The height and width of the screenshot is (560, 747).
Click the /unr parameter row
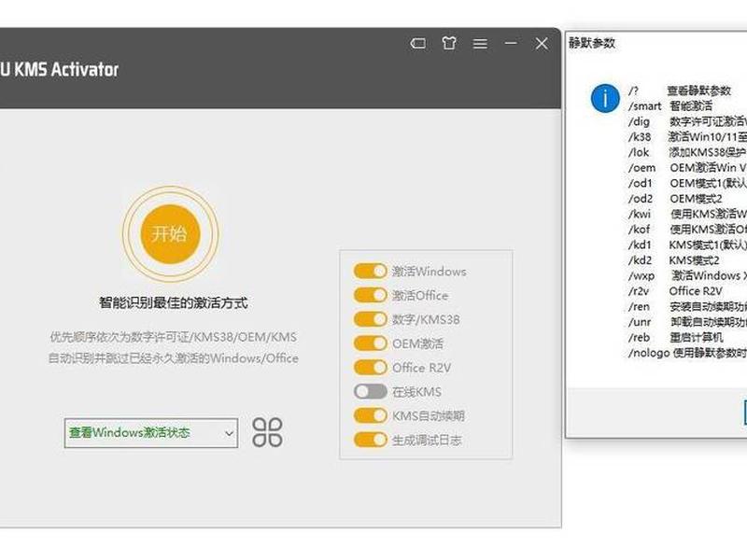[x=687, y=322]
